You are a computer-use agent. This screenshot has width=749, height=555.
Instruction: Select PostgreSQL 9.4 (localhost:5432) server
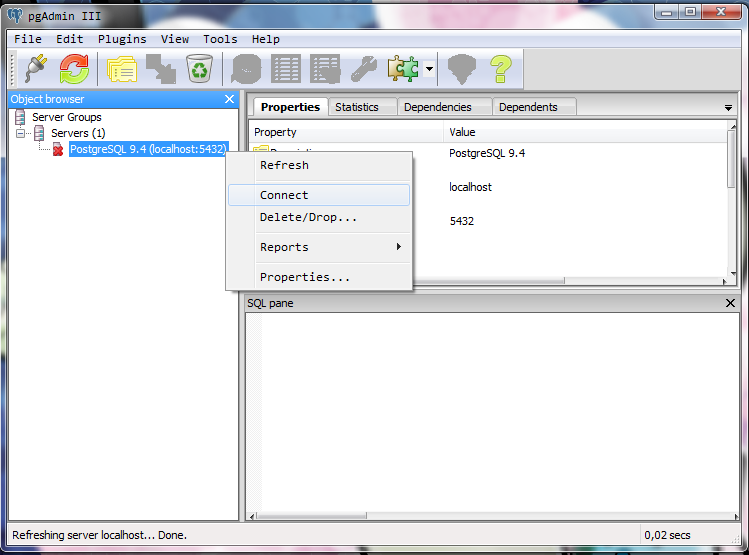coord(148,149)
